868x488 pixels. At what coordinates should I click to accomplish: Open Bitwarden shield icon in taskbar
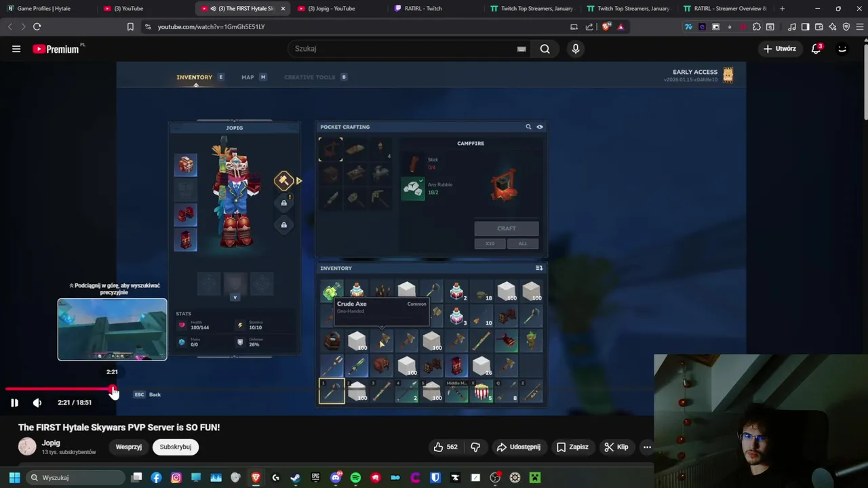tap(435, 478)
